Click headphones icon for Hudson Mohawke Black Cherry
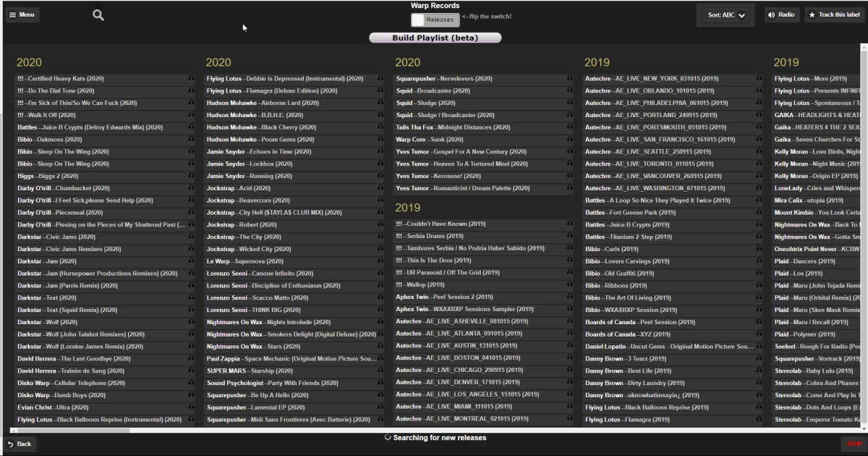 380,127
